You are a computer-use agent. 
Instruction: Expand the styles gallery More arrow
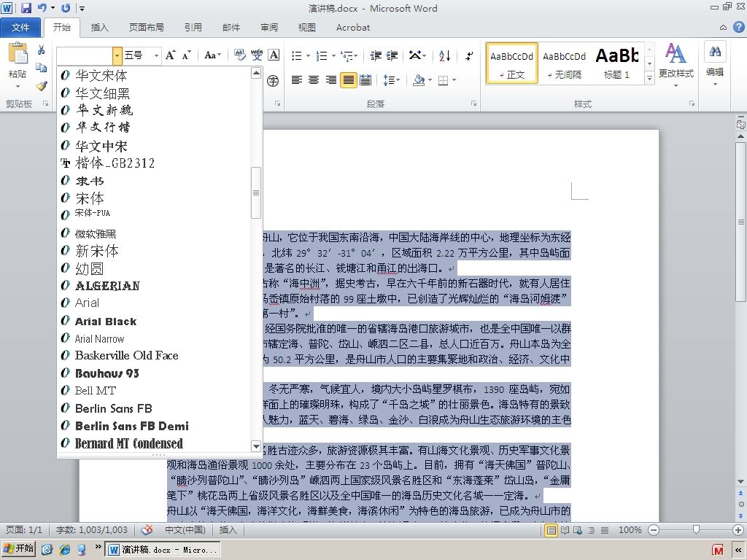tap(649, 77)
